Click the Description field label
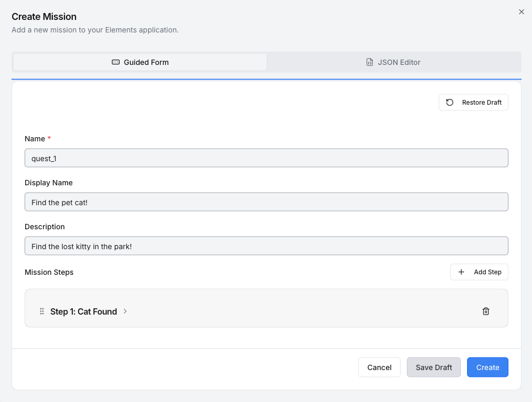The width and height of the screenshot is (532, 402). (45, 227)
